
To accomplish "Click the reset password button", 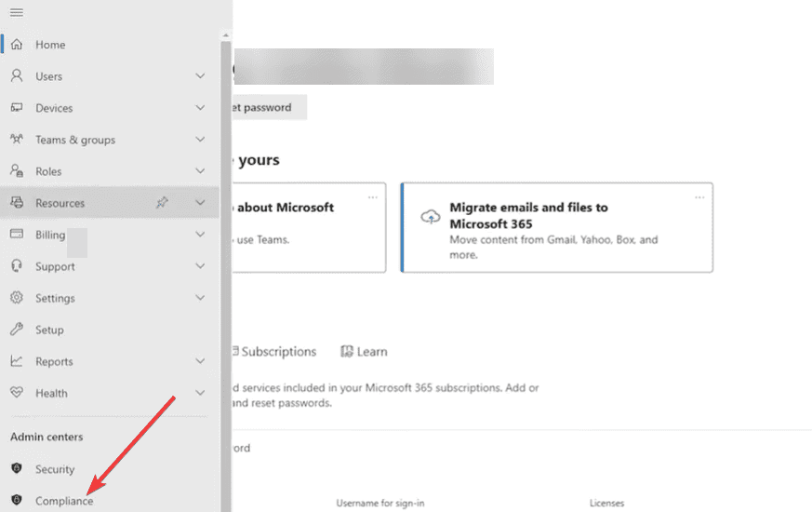I will click(270, 107).
